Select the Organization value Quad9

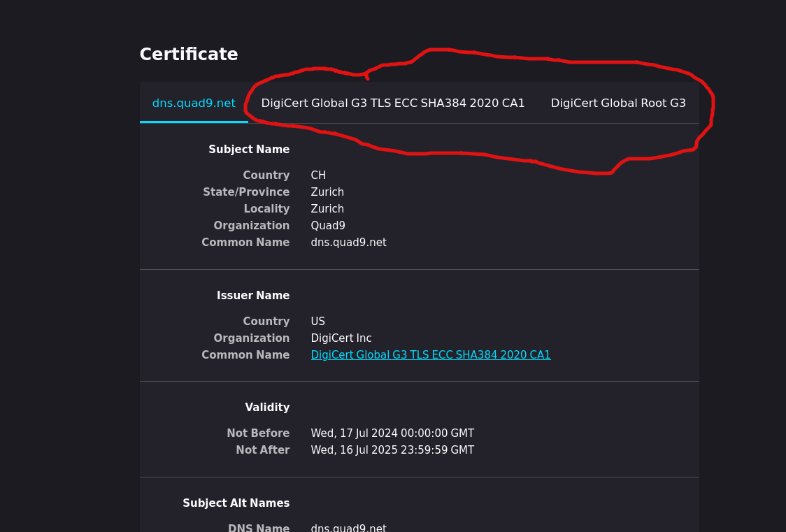click(x=328, y=225)
